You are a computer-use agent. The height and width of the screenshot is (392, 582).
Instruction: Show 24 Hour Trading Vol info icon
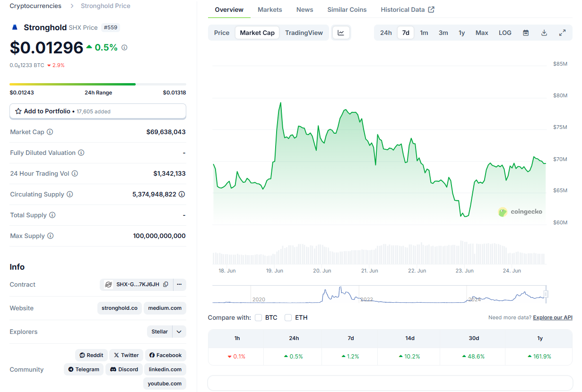75,174
